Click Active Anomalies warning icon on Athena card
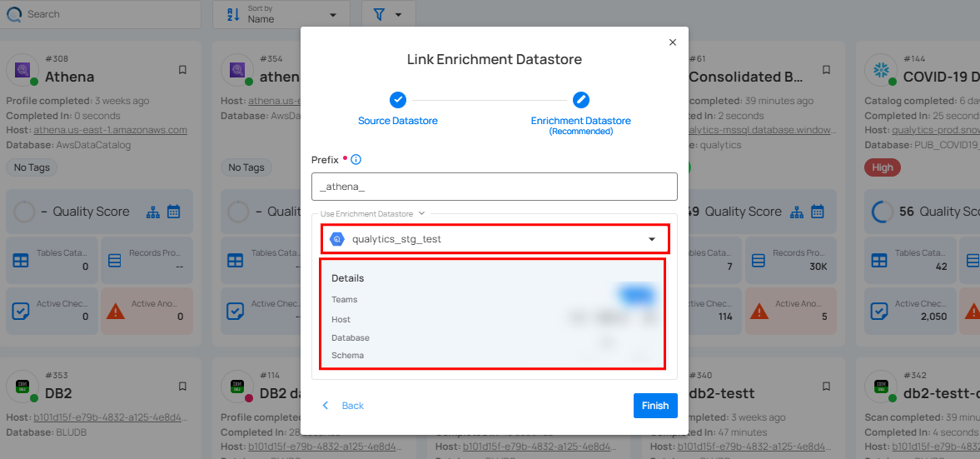The width and height of the screenshot is (980, 459). coord(115,310)
